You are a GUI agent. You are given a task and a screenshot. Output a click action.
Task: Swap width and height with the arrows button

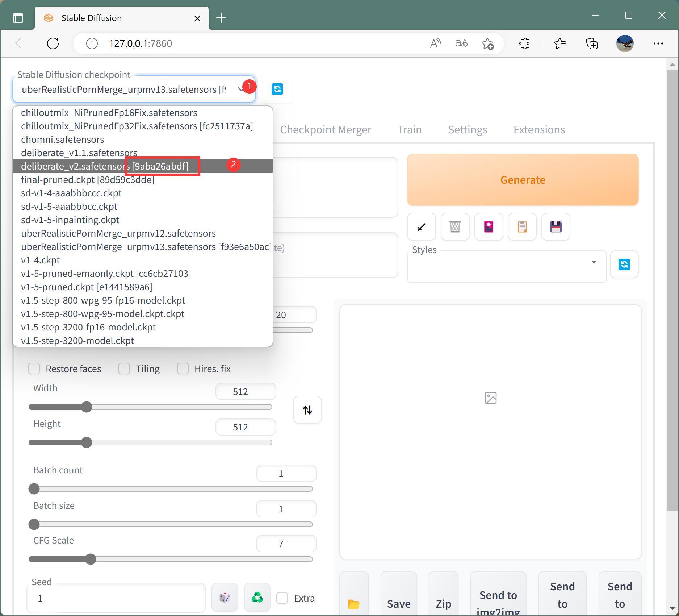coord(307,410)
